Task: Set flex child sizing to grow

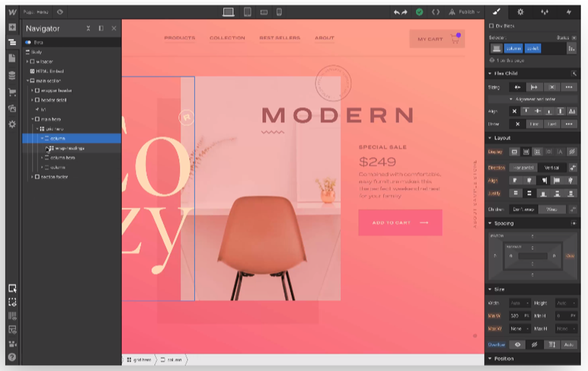Action: pyautogui.click(x=534, y=87)
